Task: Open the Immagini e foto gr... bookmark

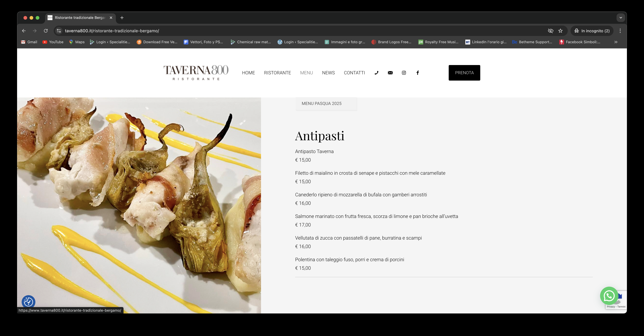Action: point(345,42)
